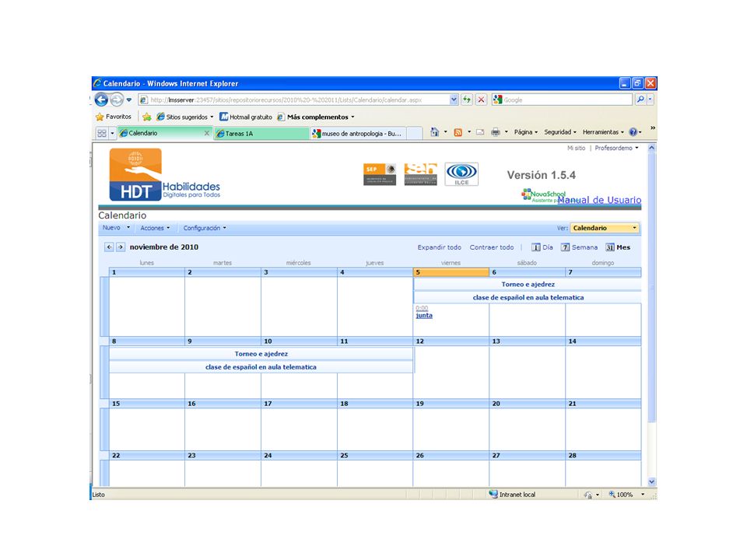This screenshot has width=747, height=560.
Task: Click the magnifying glass search icon
Action: 640,100
